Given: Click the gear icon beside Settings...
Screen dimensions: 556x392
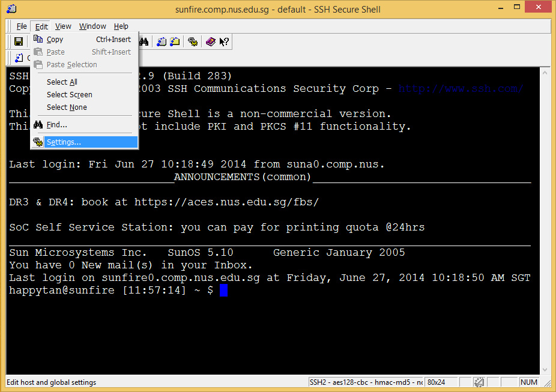Looking at the screenshot, I should (x=38, y=142).
